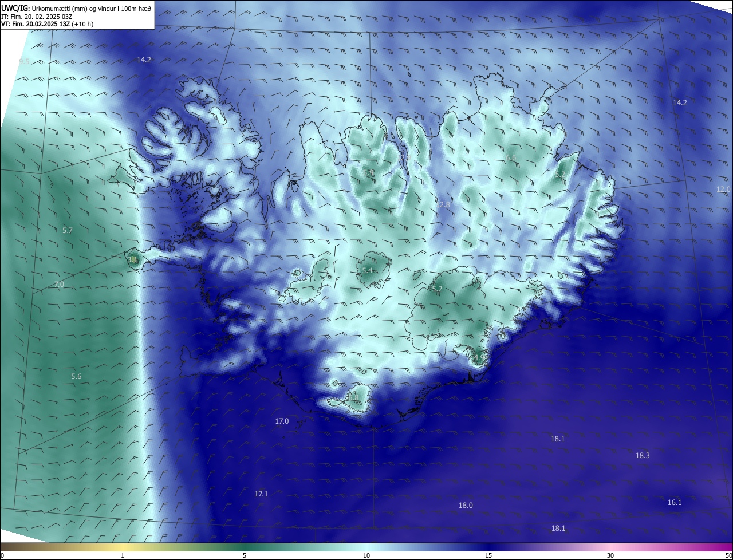Select the valid time line "VT: Fim. 20.02.2025 13Z (+10 h)"
This screenshot has width=733, height=560.
47,24
